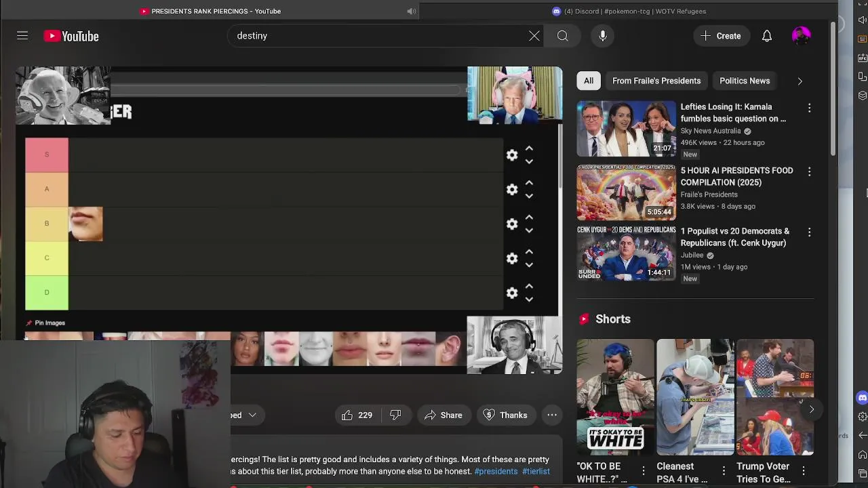Dislike the video with thumbs down
This screenshot has height=488, width=868.
[x=395, y=415]
